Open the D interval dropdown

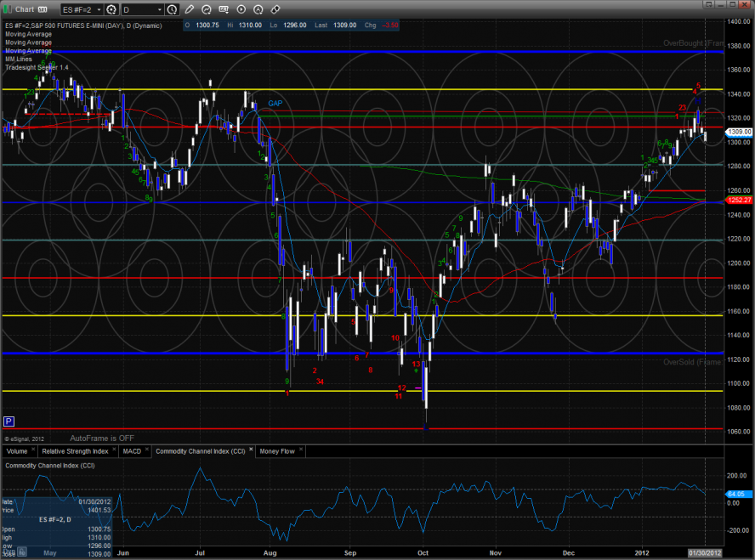click(143, 9)
